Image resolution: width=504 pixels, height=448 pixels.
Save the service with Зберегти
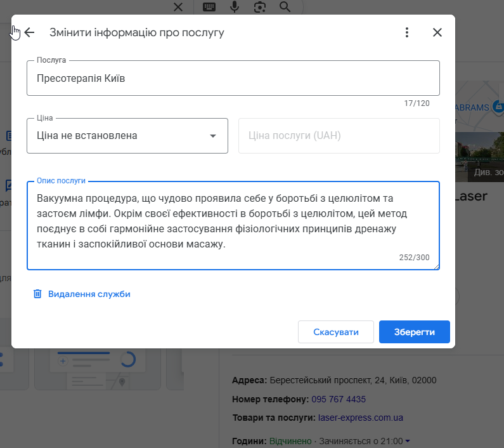pos(415,332)
